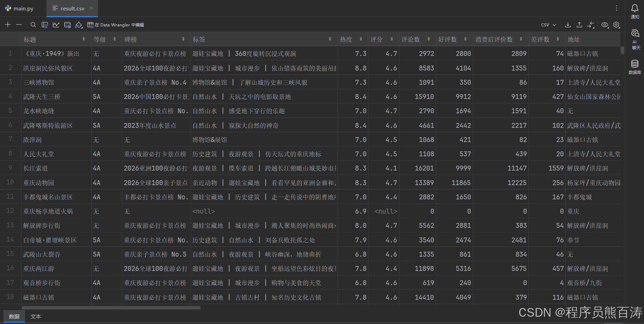Sort by 差评数 column arrows
The height and width of the screenshot is (324, 644).
[x=558, y=39]
